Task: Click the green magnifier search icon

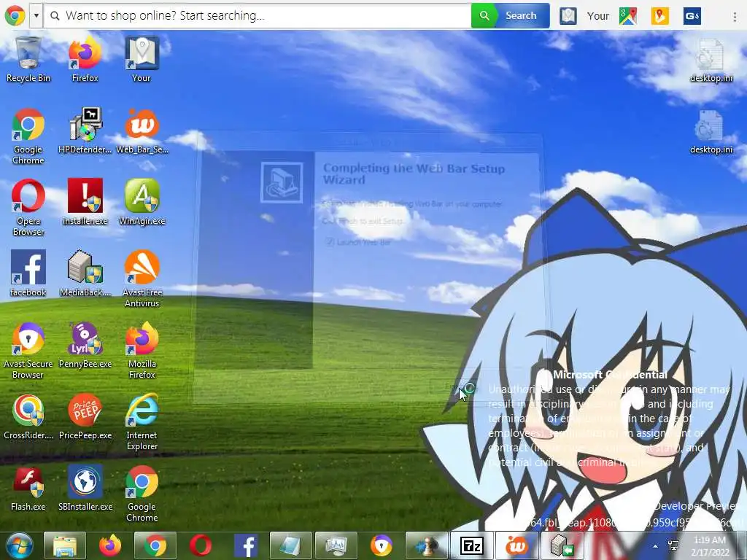Action: point(484,15)
